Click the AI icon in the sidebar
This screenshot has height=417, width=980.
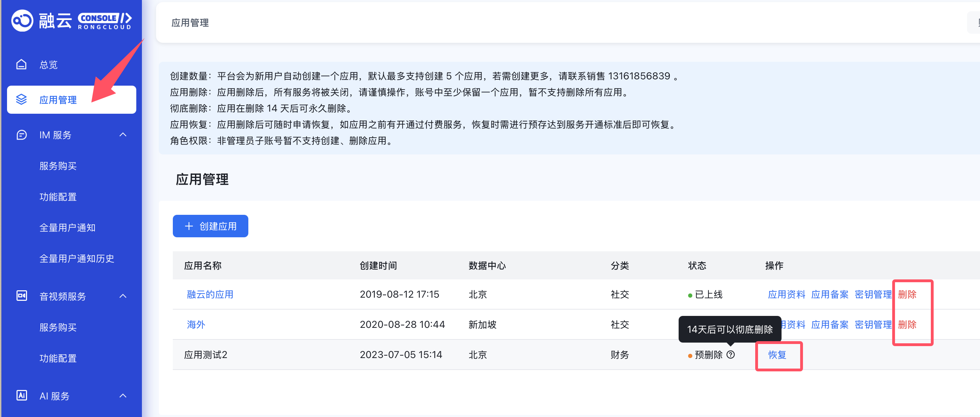click(x=22, y=396)
